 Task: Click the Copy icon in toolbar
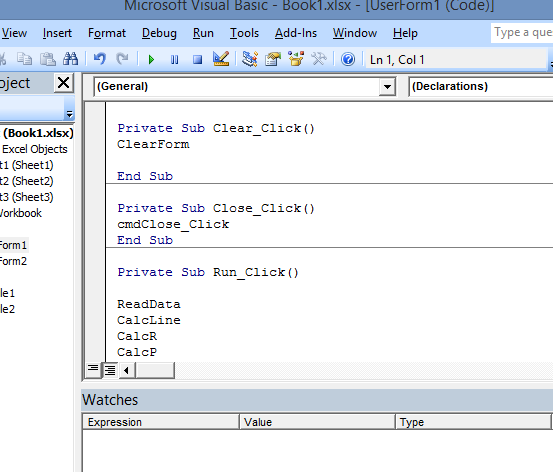point(24,59)
